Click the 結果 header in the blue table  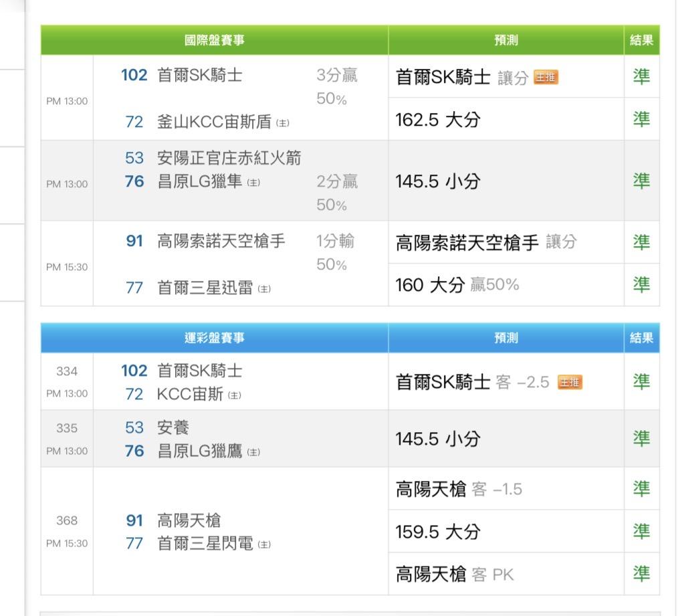click(642, 338)
